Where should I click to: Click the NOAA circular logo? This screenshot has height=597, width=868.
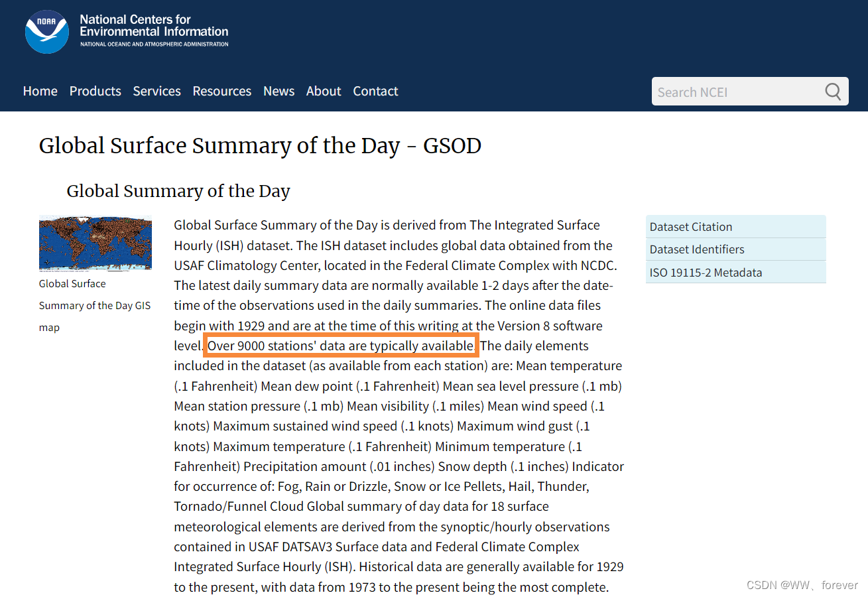click(47, 31)
